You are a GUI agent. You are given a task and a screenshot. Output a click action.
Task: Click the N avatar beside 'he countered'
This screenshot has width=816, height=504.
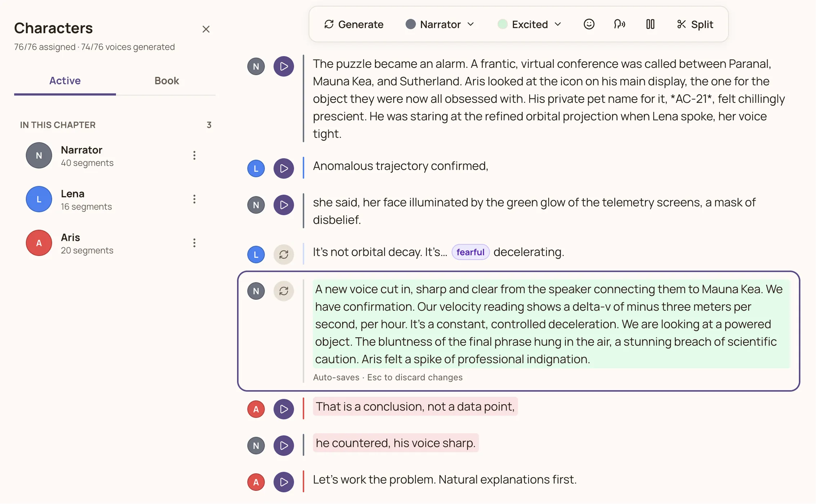pyautogui.click(x=256, y=446)
